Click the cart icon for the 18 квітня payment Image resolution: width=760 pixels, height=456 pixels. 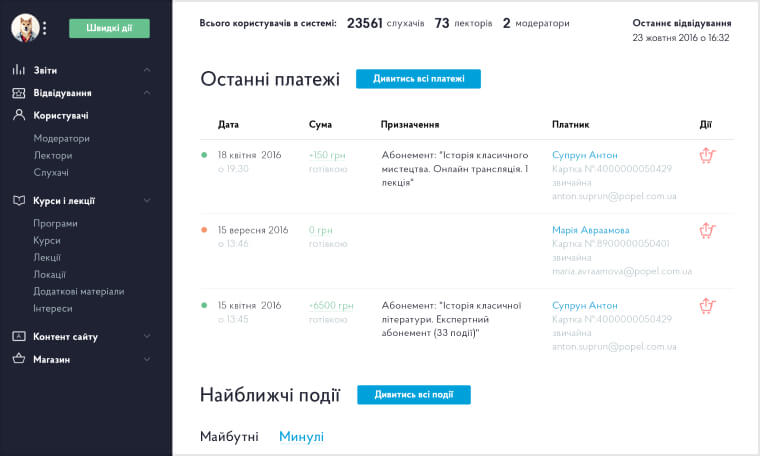point(707,156)
